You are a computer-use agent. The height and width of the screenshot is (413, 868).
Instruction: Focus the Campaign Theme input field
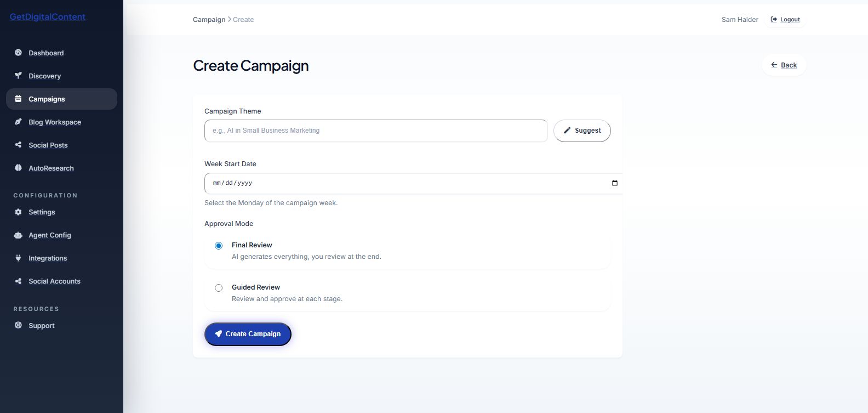coord(376,131)
